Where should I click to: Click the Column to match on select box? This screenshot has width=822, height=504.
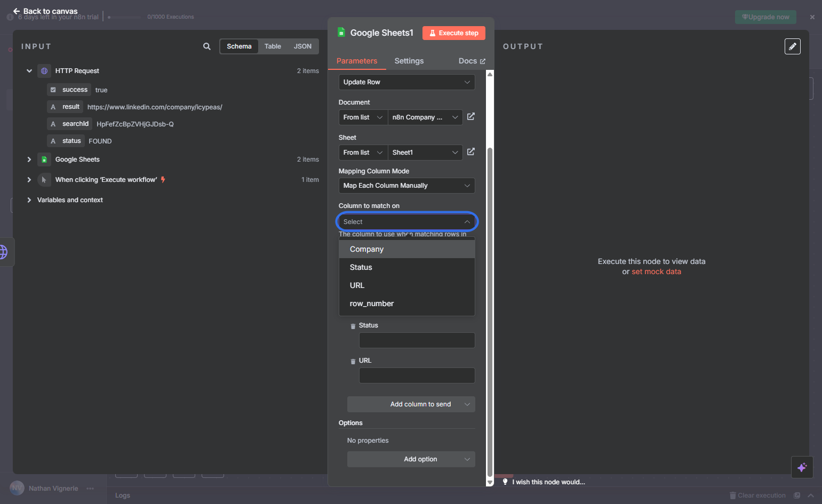[x=406, y=221]
